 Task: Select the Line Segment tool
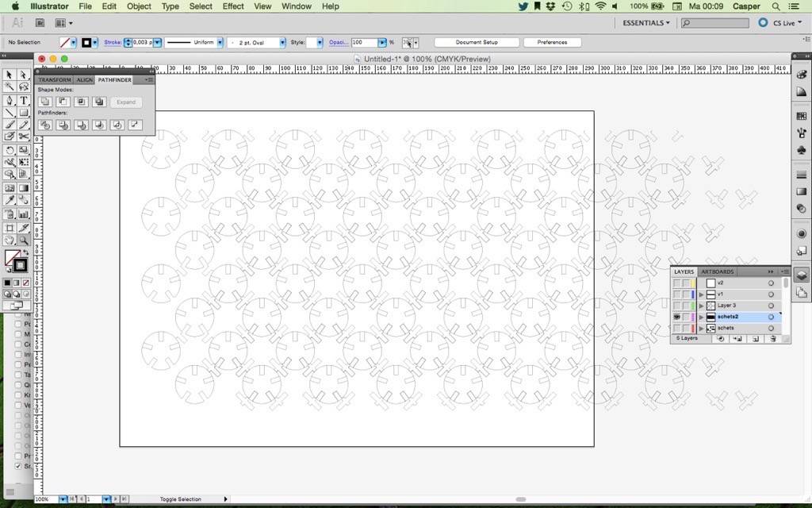click(x=10, y=113)
